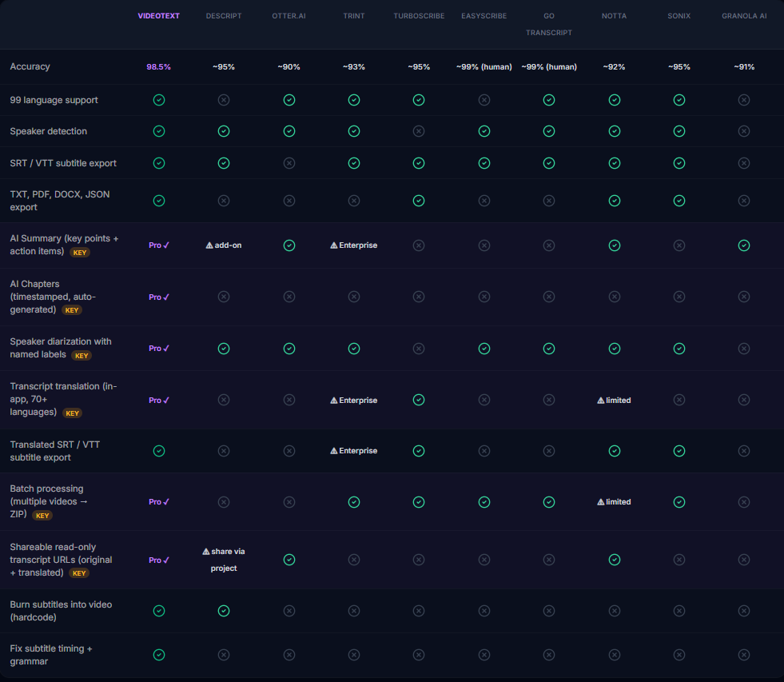Click Notta limited warning in Transcript translation row
The width and height of the screenshot is (784, 682).
tap(614, 401)
